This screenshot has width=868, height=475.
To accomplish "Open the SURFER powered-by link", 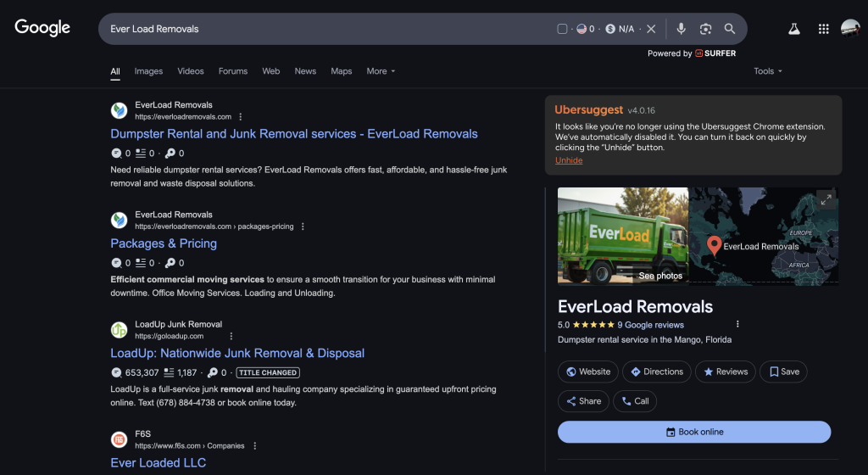I will [x=715, y=53].
